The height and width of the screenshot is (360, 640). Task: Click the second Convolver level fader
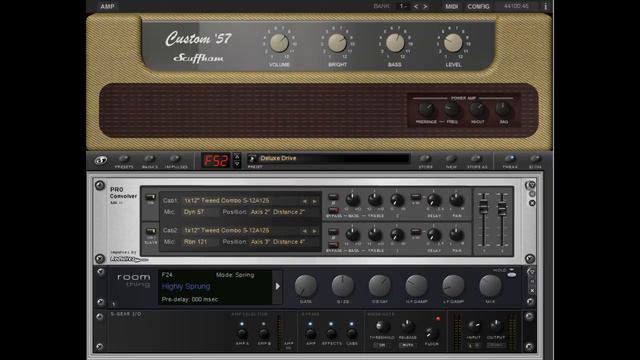tap(502, 208)
